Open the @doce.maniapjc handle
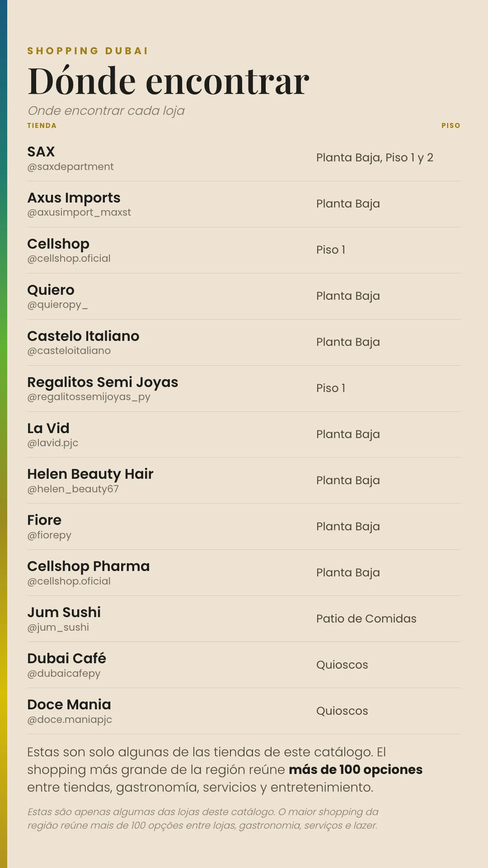The width and height of the screenshot is (488, 868). [x=70, y=720]
